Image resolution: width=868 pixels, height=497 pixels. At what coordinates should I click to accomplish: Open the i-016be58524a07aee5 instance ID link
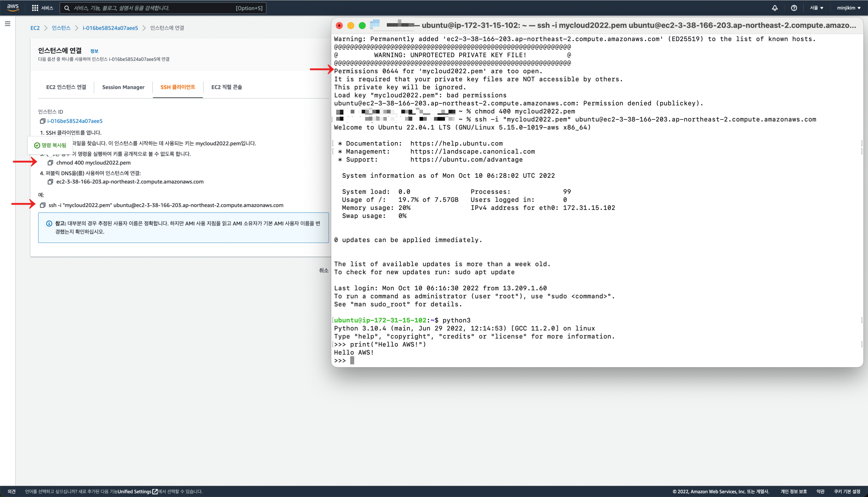(75, 121)
